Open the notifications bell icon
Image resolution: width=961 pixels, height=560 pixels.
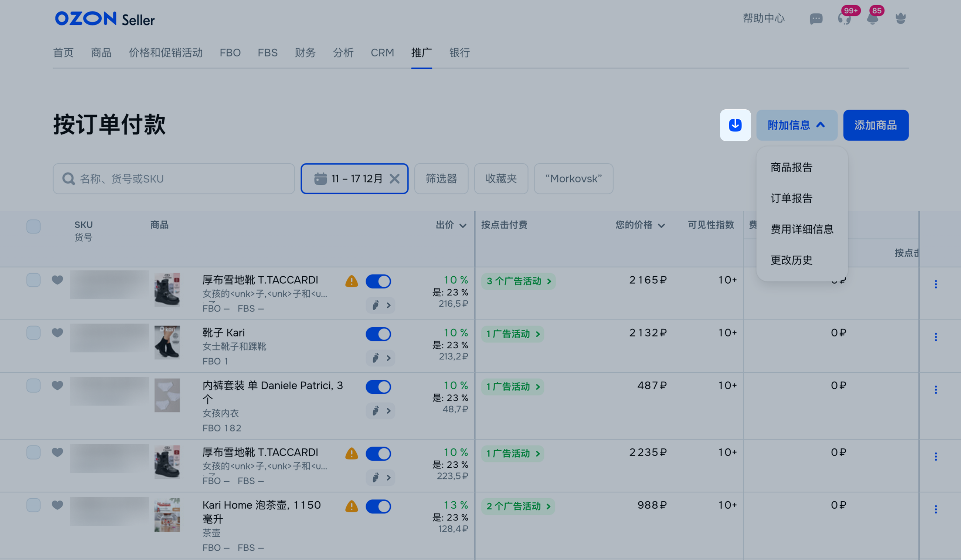[x=872, y=19]
